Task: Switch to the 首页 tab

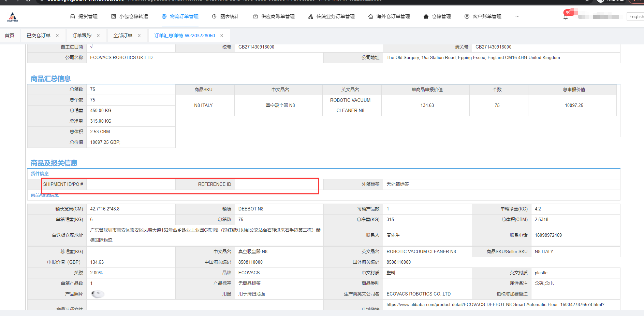Action: pos(10,35)
